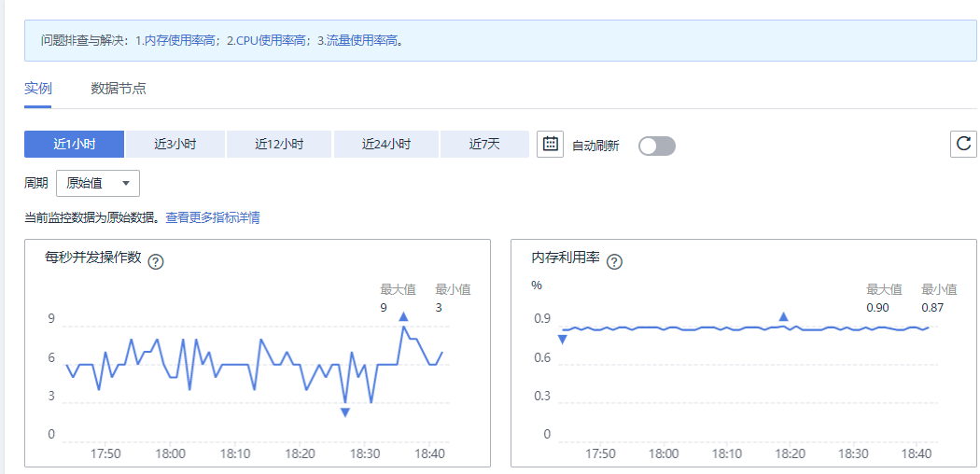Click the max-value triangle marker on operations chart
Screen dimensions: 980x474
403,317
